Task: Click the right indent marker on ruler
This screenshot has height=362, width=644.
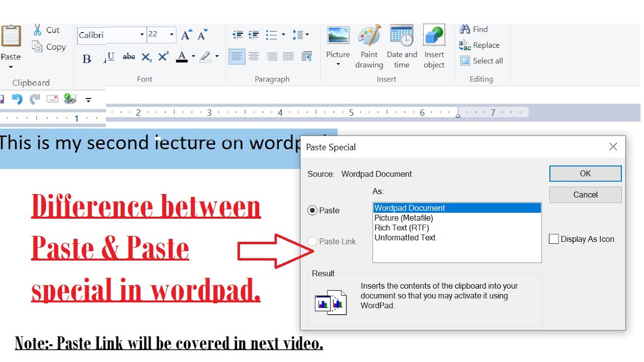Action: [x=457, y=115]
